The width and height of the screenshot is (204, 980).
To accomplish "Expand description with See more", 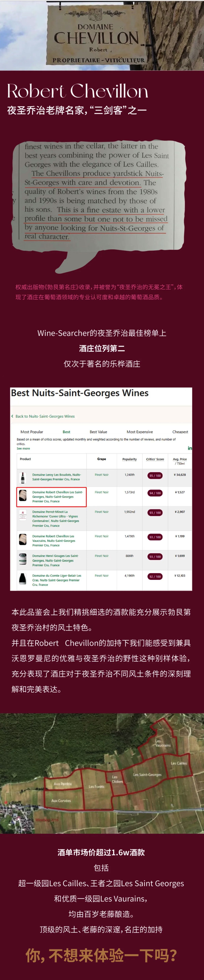I will (23, 449).
